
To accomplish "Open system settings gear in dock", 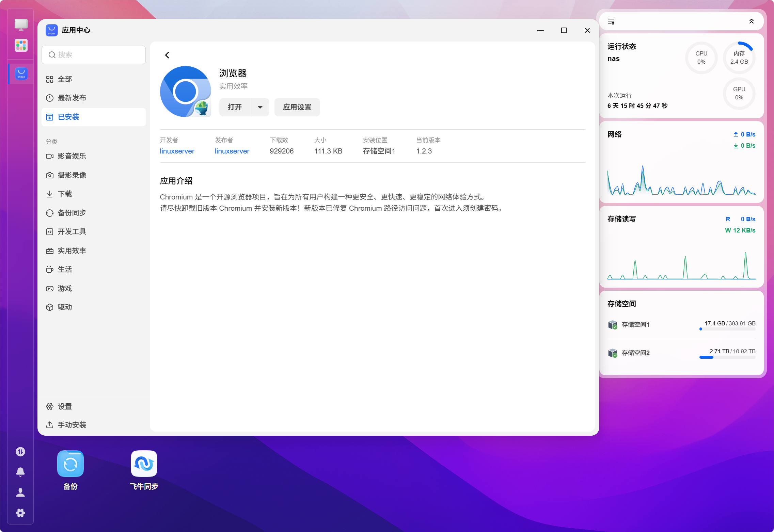I will [20, 513].
